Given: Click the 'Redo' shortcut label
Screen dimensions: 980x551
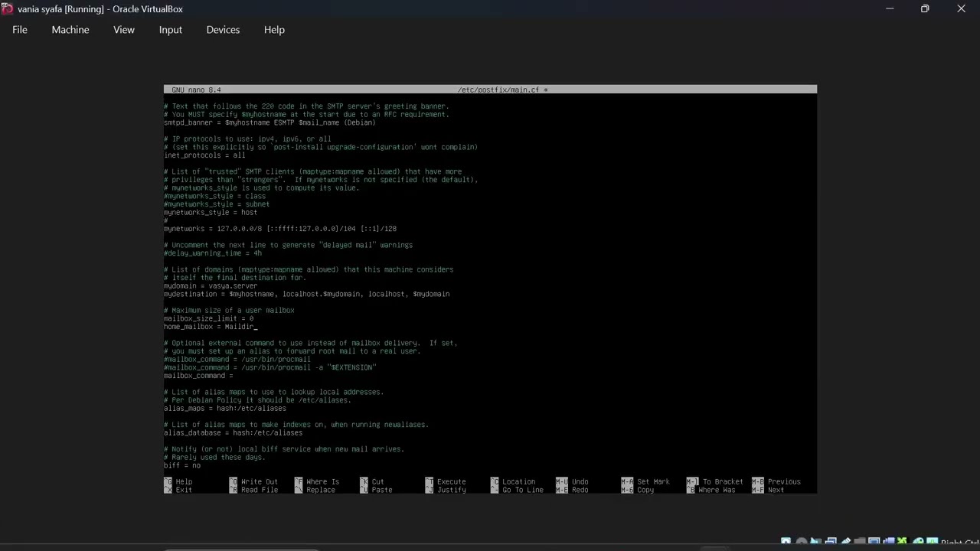Looking at the screenshot, I should pos(580,490).
